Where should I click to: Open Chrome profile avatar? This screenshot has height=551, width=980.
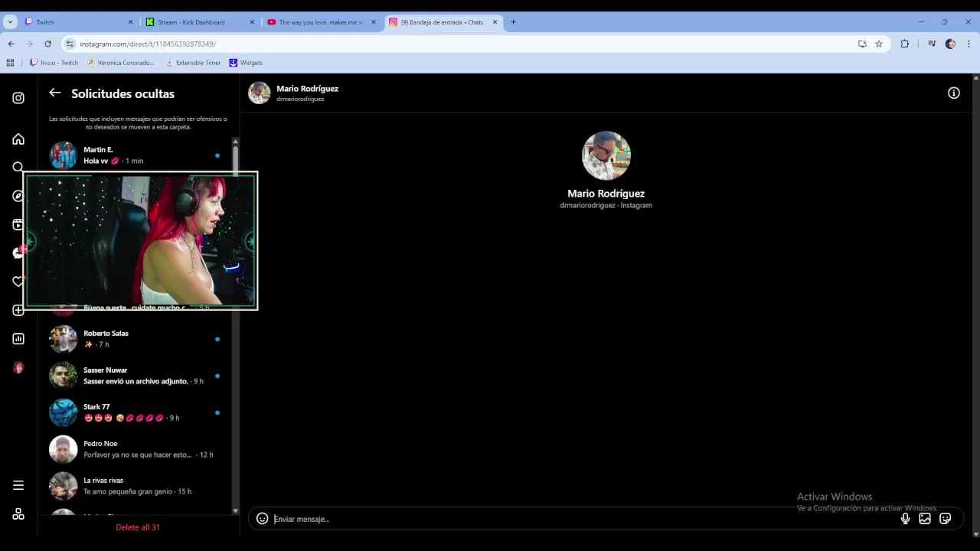click(x=950, y=44)
